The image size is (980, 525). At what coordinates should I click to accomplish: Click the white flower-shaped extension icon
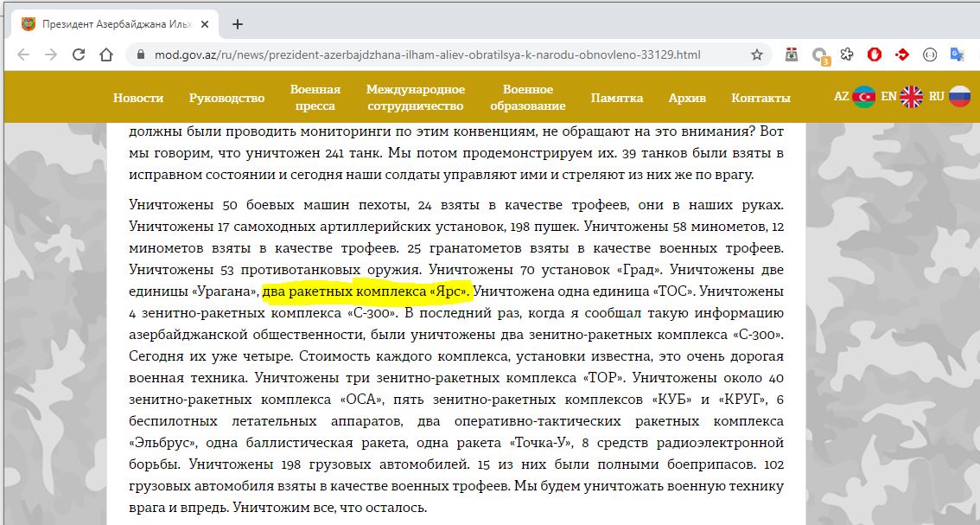point(847,54)
